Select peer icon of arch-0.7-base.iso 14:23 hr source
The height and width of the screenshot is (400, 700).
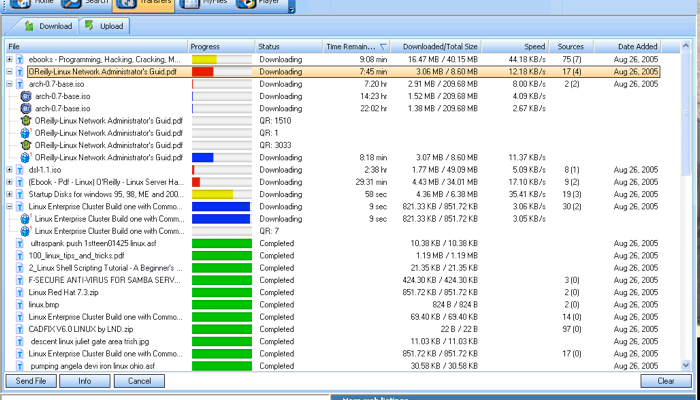[x=26, y=96]
